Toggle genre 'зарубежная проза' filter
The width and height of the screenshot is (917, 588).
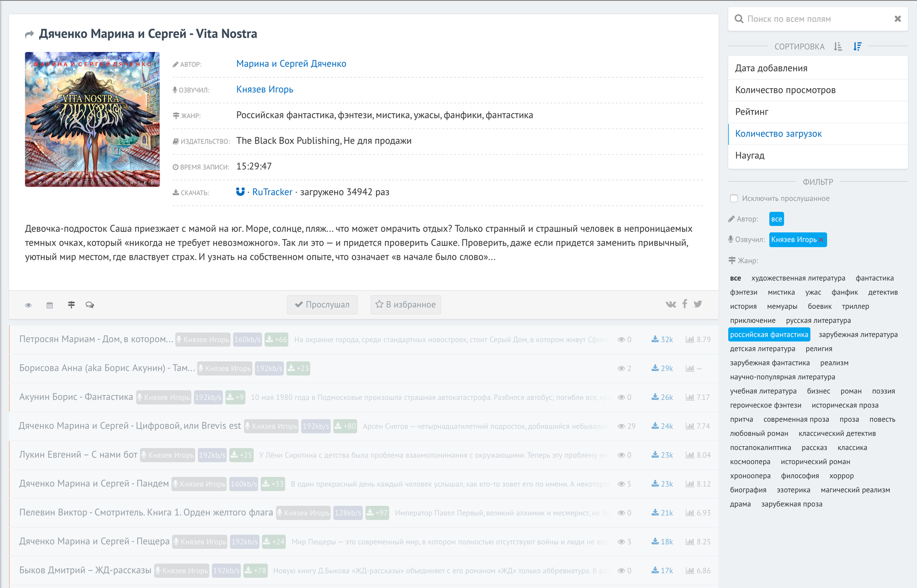click(x=792, y=504)
